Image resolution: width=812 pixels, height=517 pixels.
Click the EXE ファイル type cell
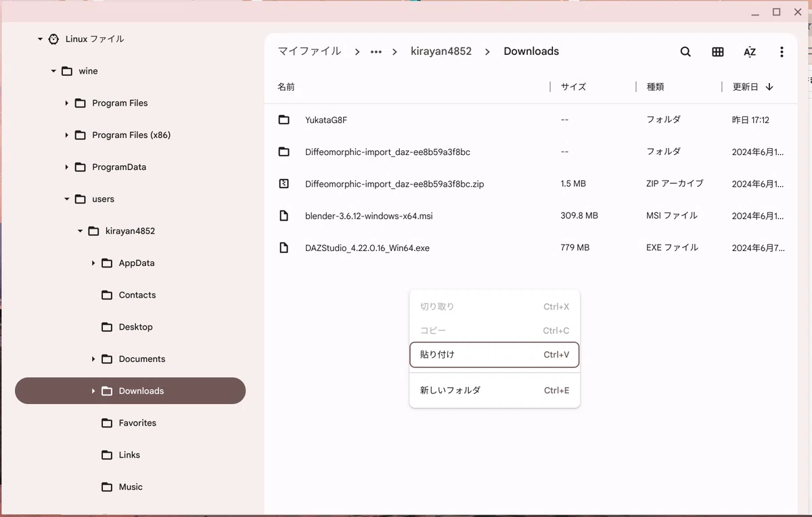coord(672,248)
